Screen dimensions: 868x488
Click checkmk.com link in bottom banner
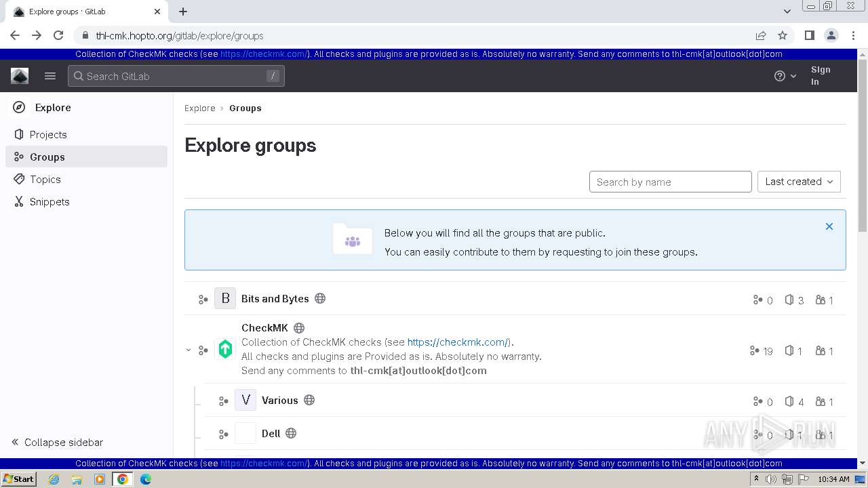[264, 464]
